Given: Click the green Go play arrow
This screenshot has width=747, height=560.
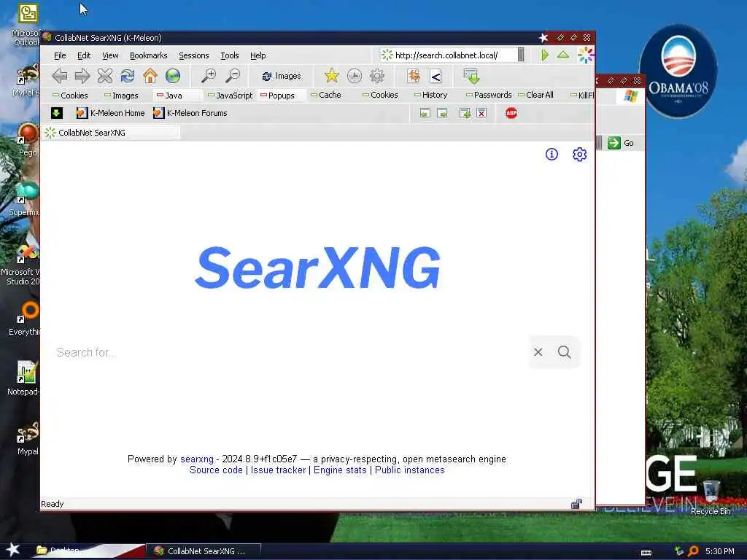Looking at the screenshot, I should (x=544, y=55).
